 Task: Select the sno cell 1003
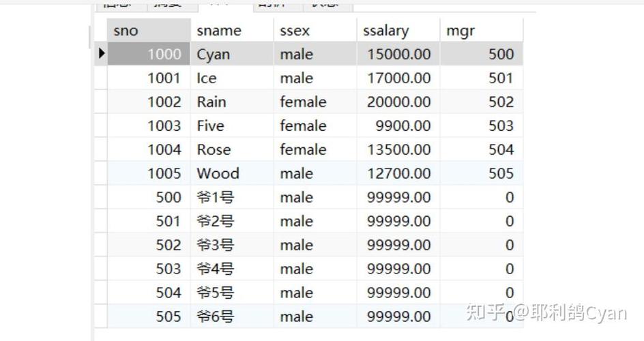point(149,125)
